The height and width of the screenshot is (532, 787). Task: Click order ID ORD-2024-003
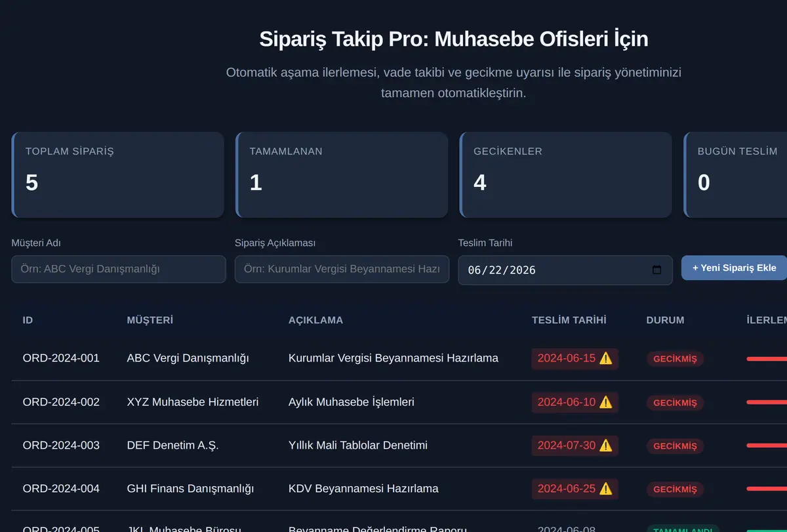(x=61, y=445)
